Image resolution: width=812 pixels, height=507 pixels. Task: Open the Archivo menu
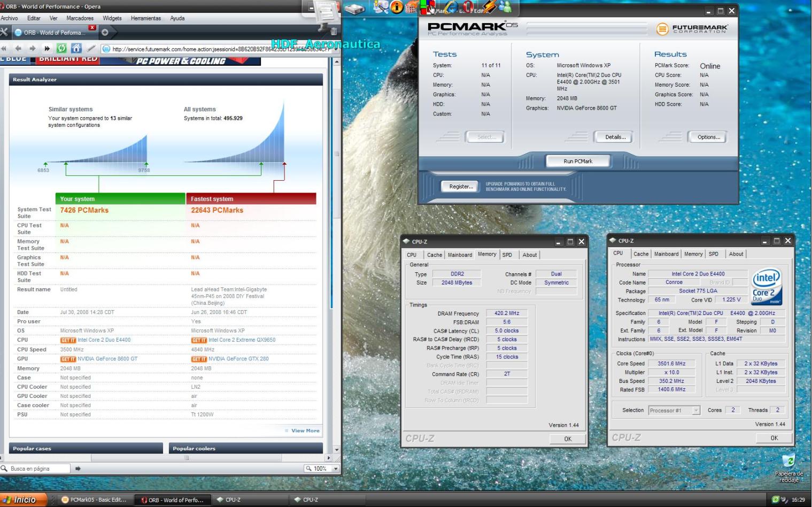(x=9, y=18)
